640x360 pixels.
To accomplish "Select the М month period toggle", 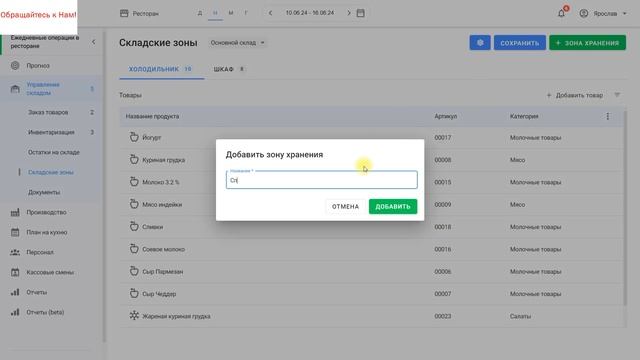I will 231,13.
